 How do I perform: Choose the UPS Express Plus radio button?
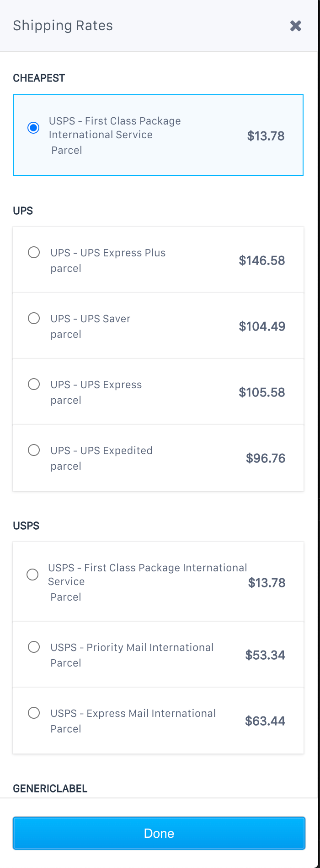click(x=34, y=252)
